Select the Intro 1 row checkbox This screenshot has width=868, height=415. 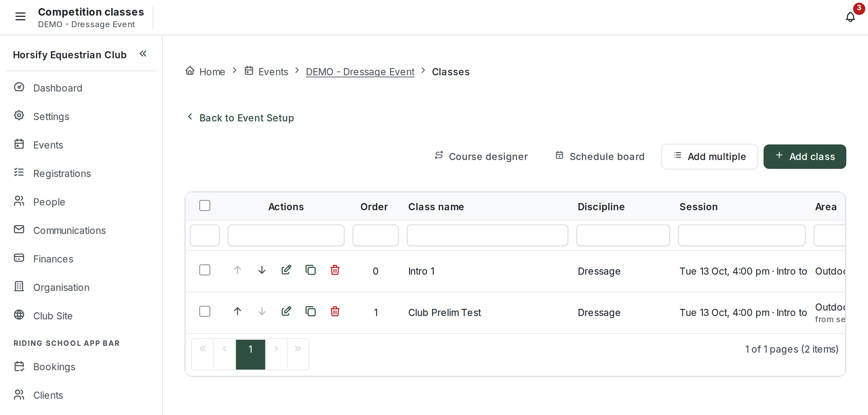pyautogui.click(x=205, y=270)
